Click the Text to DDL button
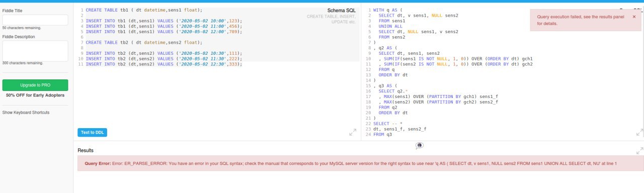The image size is (644, 193). 92,132
